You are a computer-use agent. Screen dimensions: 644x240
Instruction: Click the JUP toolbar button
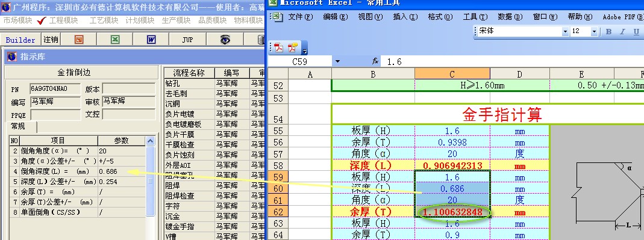click(188, 40)
